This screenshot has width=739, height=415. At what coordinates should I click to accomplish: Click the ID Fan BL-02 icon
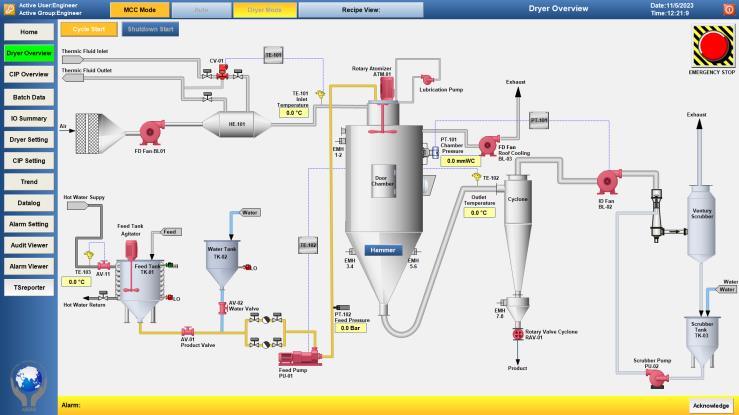606,180
